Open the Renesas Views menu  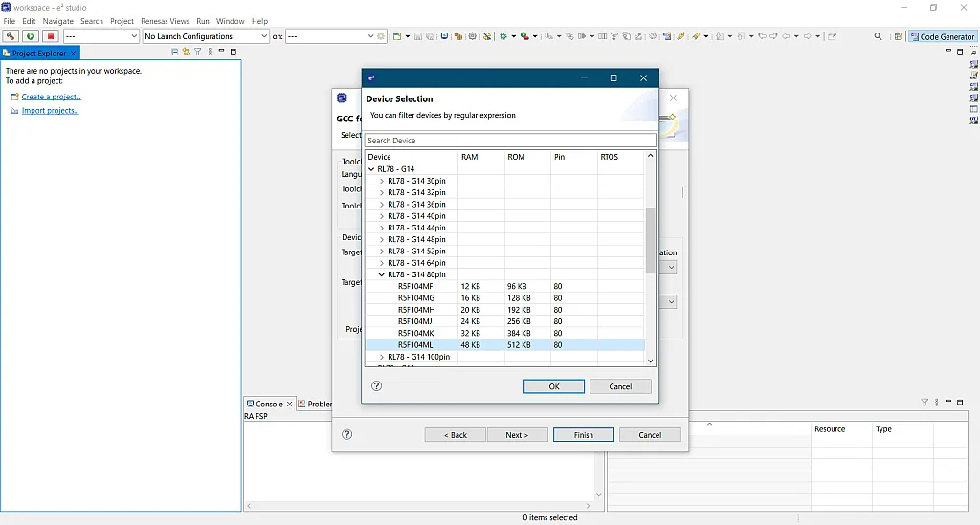165,21
